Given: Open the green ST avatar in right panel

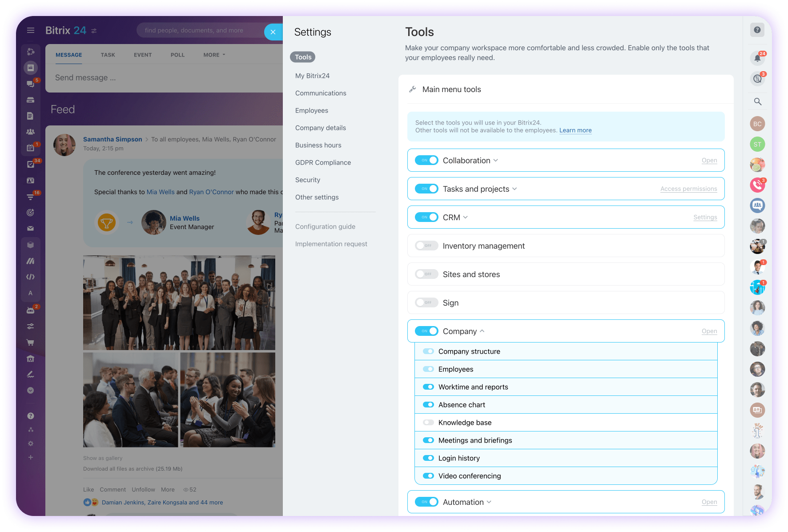Looking at the screenshot, I should [x=757, y=144].
